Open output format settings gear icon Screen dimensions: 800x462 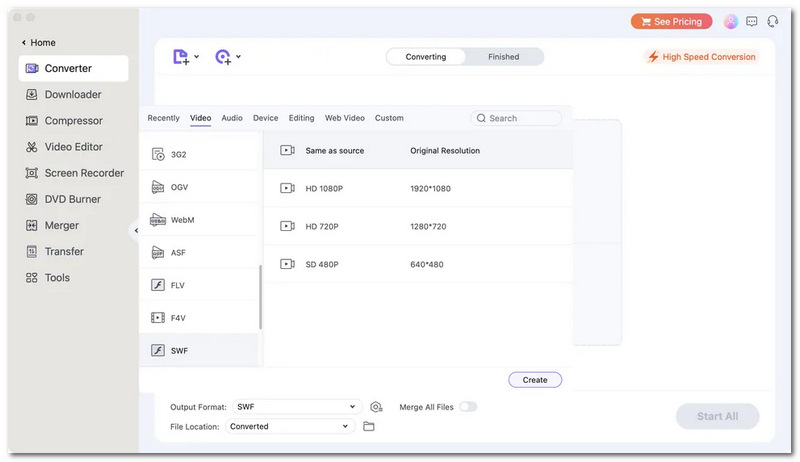coord(376,407)
